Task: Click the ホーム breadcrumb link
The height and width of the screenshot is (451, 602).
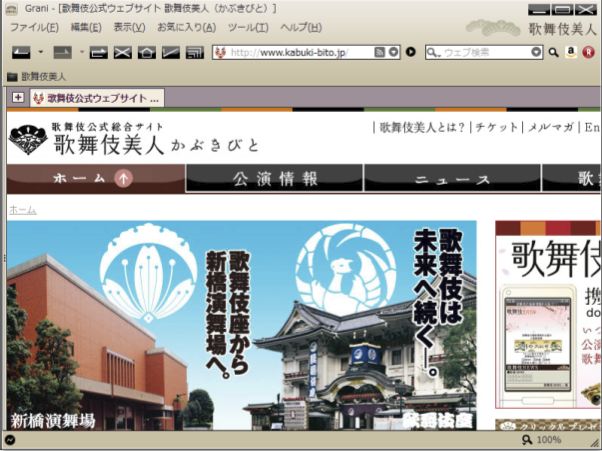Action: [x=23, y=210]
